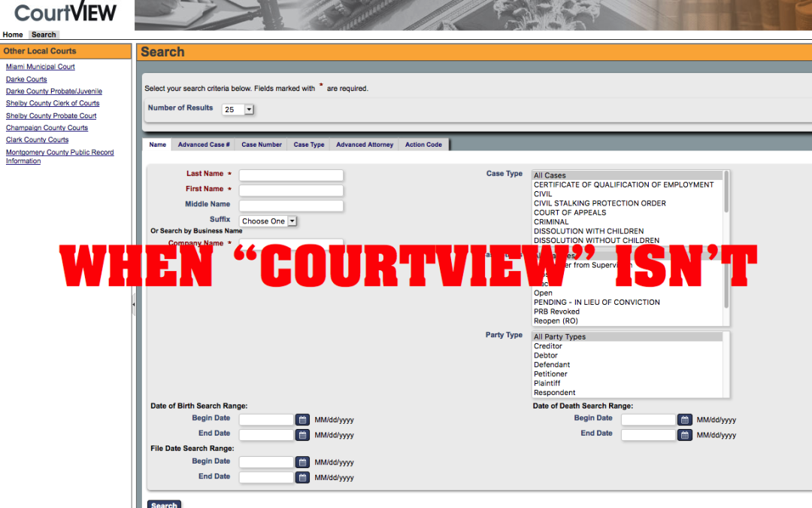Open Date of Death End Date calendar icon

(685, 435)
